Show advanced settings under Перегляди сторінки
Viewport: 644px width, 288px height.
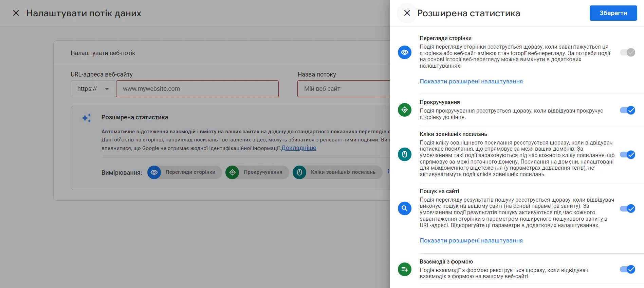click(471, 81)
